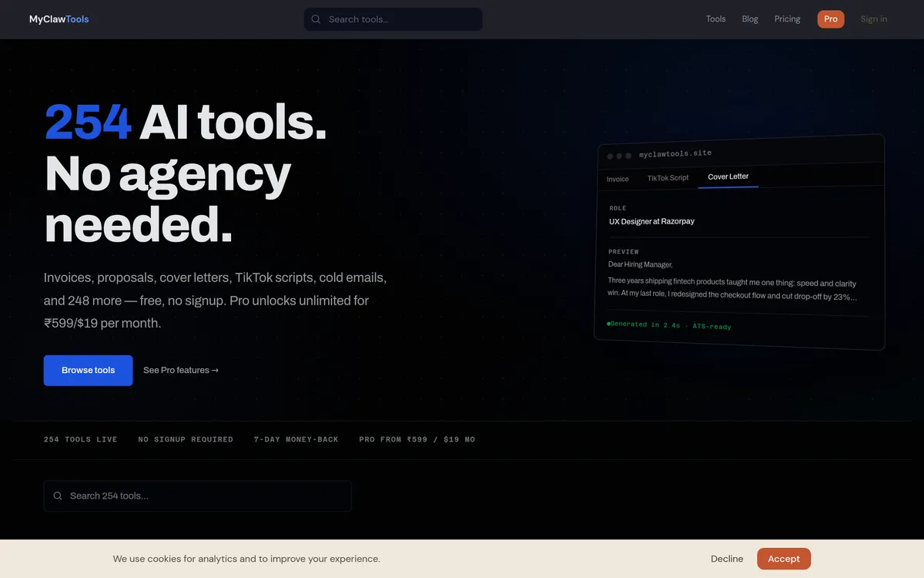Viewport: 924px width, 578px height.
Task: Follow the See Pro features link
Action: click(x=181, y=370)
